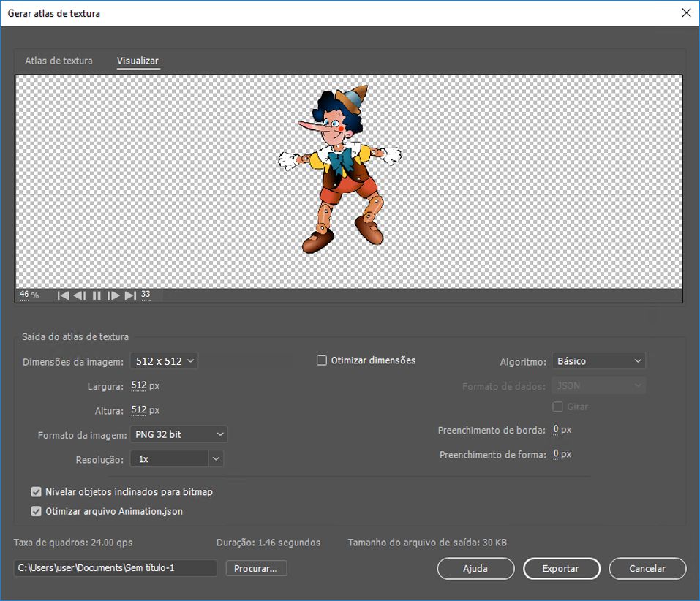Viewport: 700px width, 601px height.
Task: Select the Visualizar tab
Action: click(138, 61)
